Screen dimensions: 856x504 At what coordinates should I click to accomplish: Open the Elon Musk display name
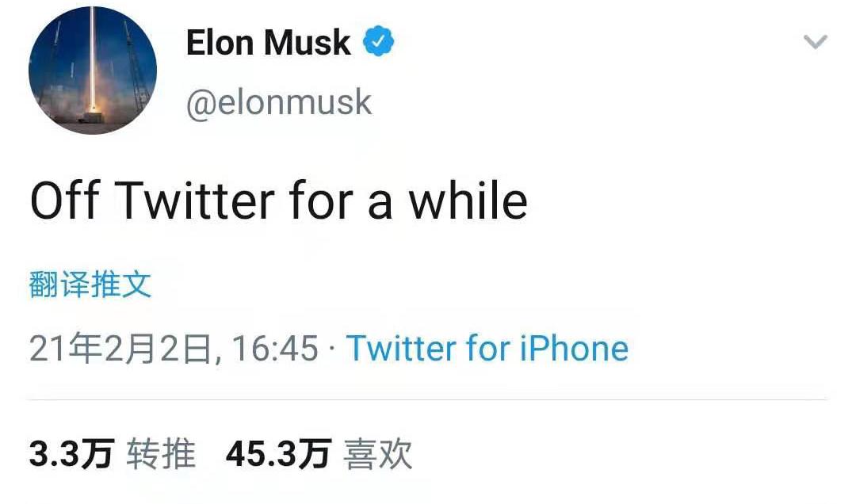click(x=268, y=43)
